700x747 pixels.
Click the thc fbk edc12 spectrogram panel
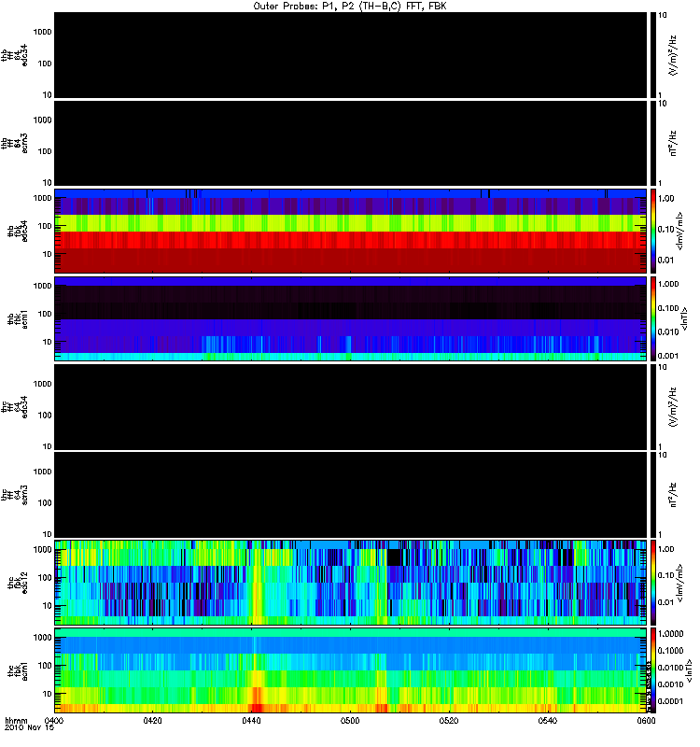(x=350, y=582)
